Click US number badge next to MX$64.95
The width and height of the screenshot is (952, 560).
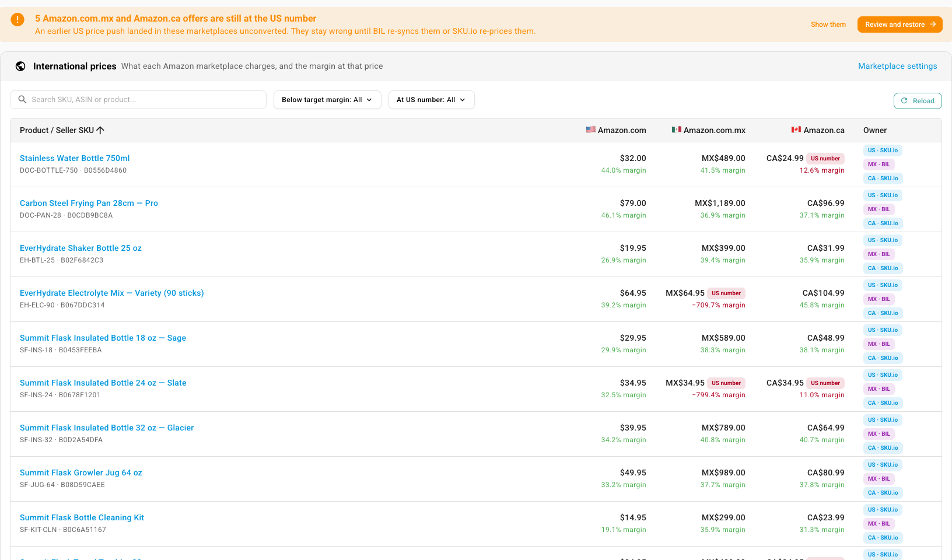[x=726, y=293]
